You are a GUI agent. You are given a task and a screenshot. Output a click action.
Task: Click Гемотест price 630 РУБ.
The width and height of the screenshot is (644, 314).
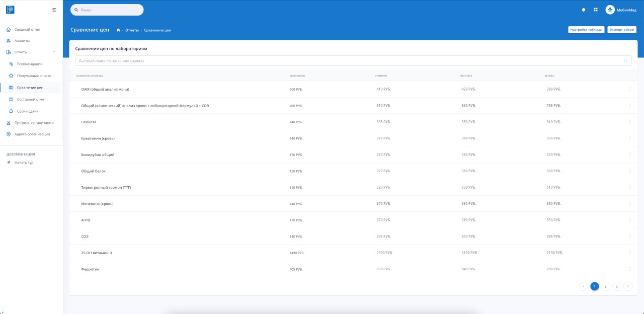tap(468, 187)
